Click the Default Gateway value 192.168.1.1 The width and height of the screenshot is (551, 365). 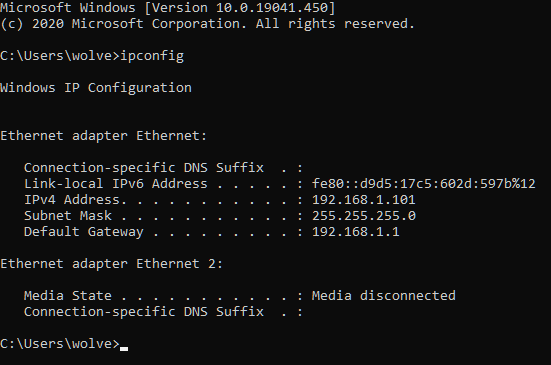coord(355,232)
